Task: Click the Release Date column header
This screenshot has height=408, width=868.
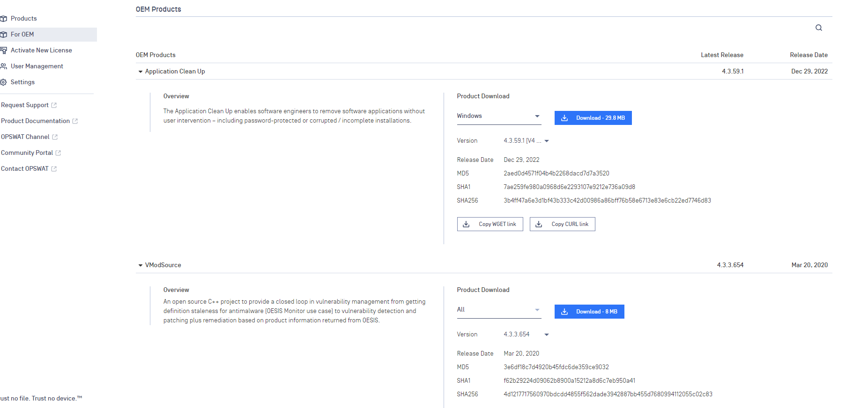Action: (x=809, y=55)
